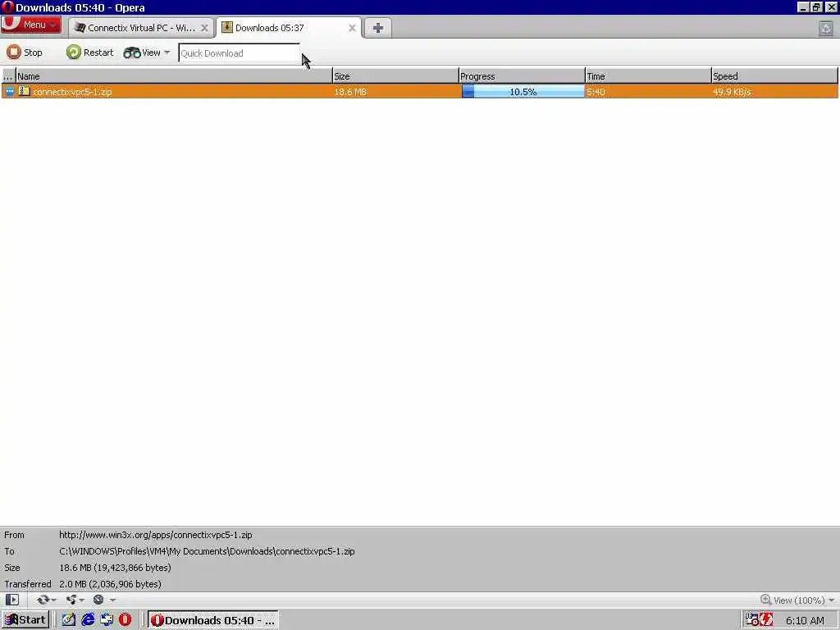Sort downloads by Speed column
The height and width of the screenshot is (630, 840).
click(774, 76)
